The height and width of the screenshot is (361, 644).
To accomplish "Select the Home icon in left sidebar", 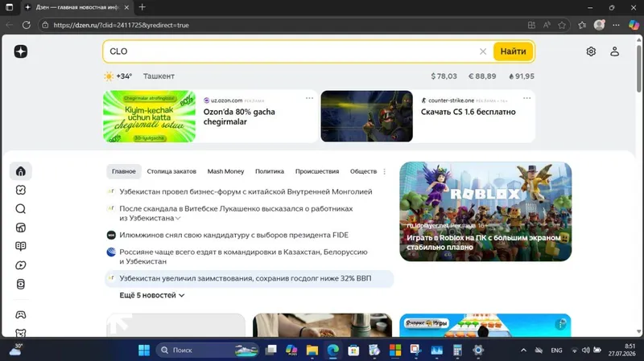I will pyautogui.click(x=21, y=171).
